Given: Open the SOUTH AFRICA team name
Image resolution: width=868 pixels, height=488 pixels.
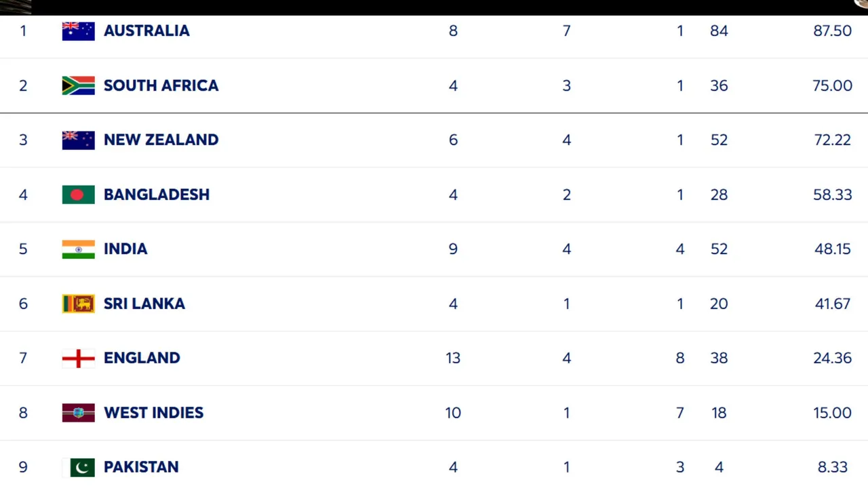Looking at the screenshot, I should [161, 85].
